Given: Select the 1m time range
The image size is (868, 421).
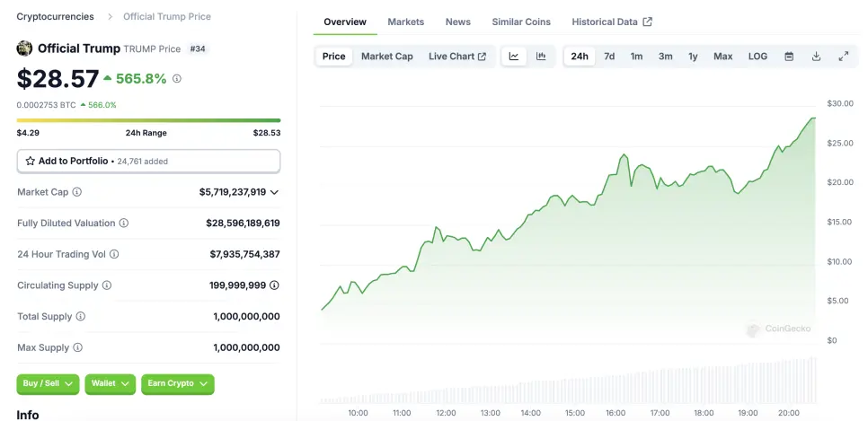Looking at the screenshot, I should (x=636, y=57).
